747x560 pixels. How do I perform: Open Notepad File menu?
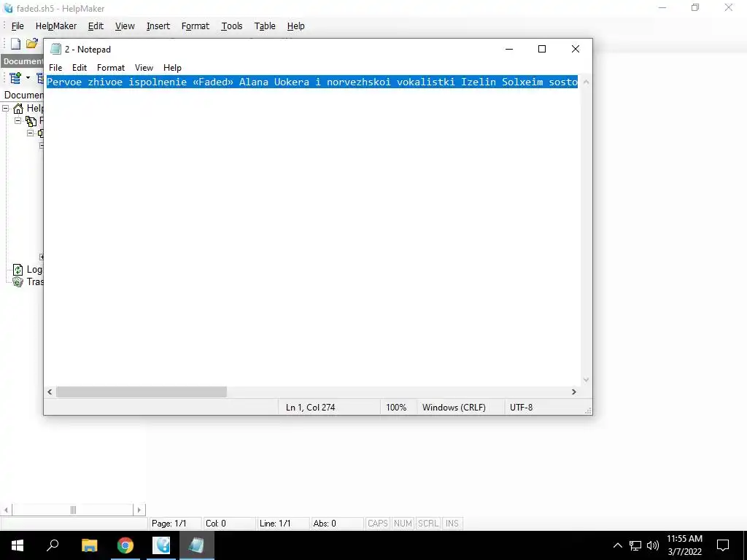coord(55,68)
